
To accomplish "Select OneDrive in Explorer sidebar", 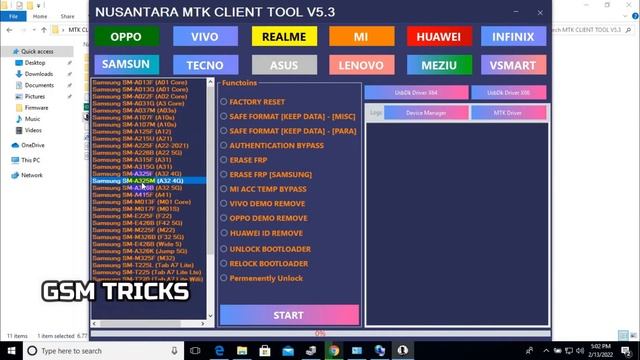I will [33, 145].
